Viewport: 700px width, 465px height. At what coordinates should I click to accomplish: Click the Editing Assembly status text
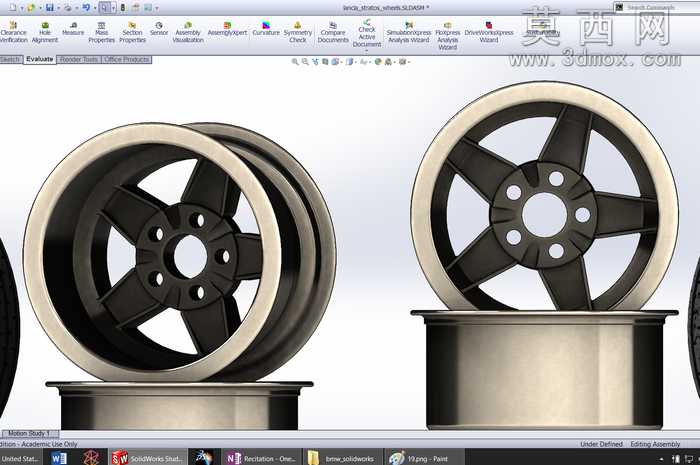[655, 444]
